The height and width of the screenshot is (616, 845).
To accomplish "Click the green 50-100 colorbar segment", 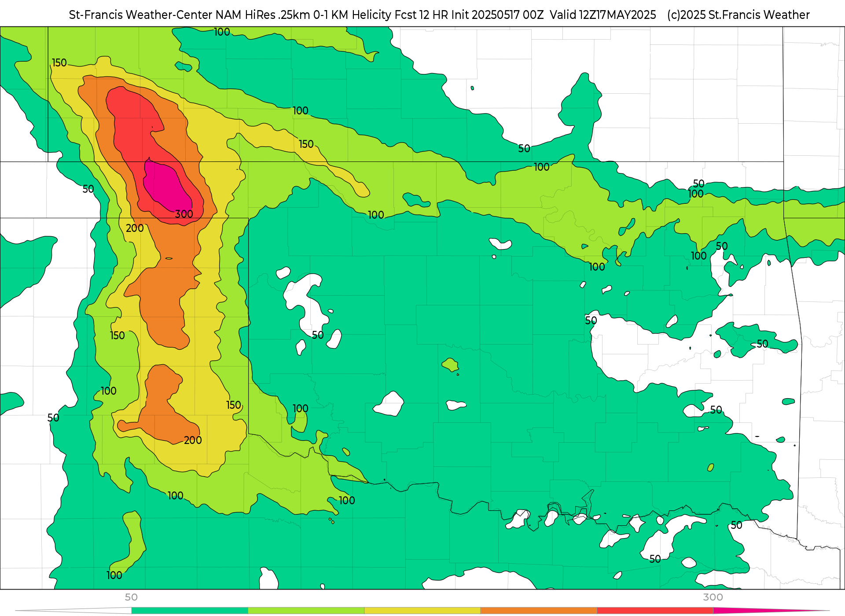I will (x=190, y=611).
